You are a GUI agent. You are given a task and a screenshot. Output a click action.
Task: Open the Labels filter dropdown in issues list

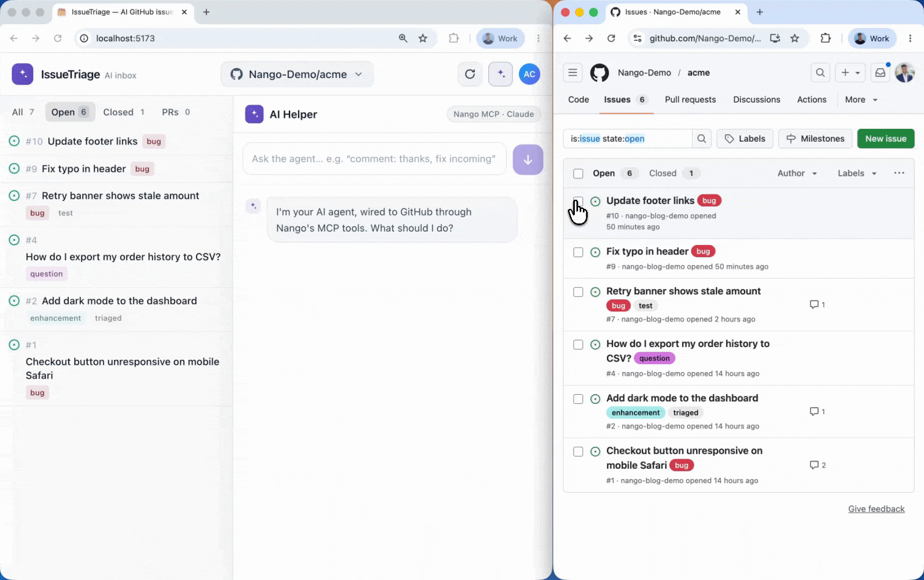857,173
